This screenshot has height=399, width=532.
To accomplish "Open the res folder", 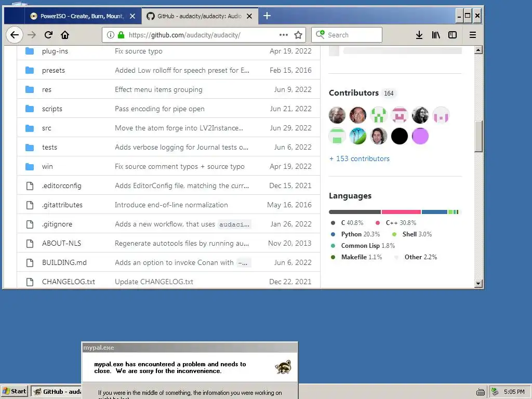I will pos(46,89).
